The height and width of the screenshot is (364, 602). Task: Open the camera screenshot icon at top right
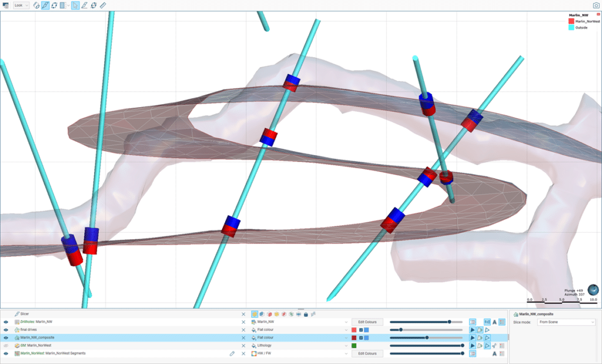click(595, 5)
